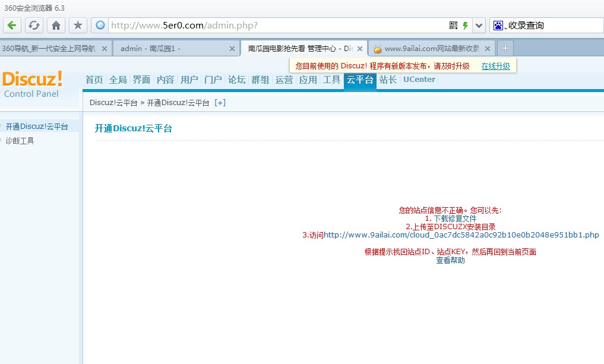This screenshot has height=364, width=604.
Task: Open the 论坛 admin menu
Action: (x=237, y=80)
